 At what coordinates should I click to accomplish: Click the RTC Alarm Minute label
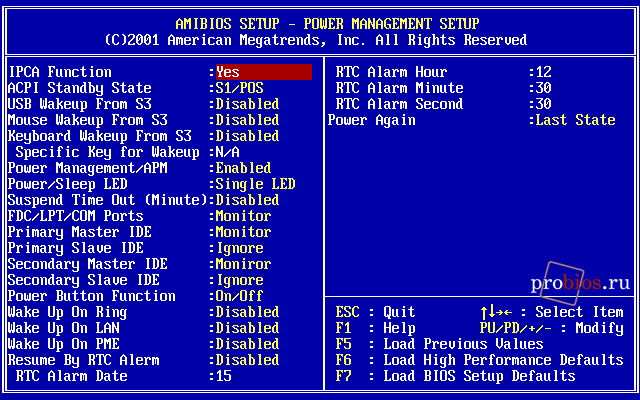pyautogui.click(x=400, y=88)
